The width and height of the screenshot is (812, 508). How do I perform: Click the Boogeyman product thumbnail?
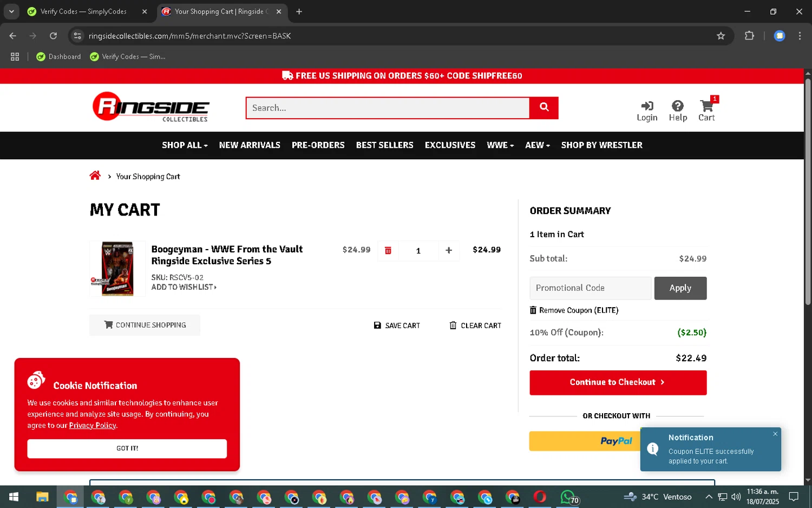117,269
